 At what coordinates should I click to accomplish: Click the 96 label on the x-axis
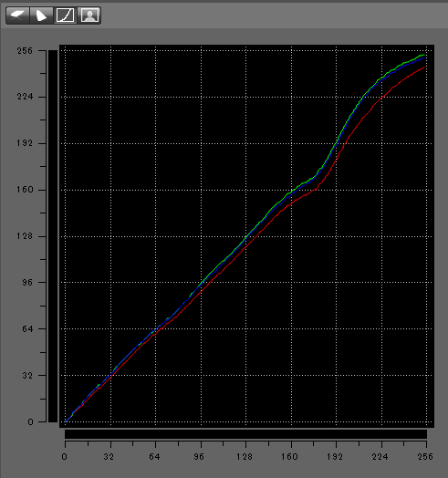point(199,457)
